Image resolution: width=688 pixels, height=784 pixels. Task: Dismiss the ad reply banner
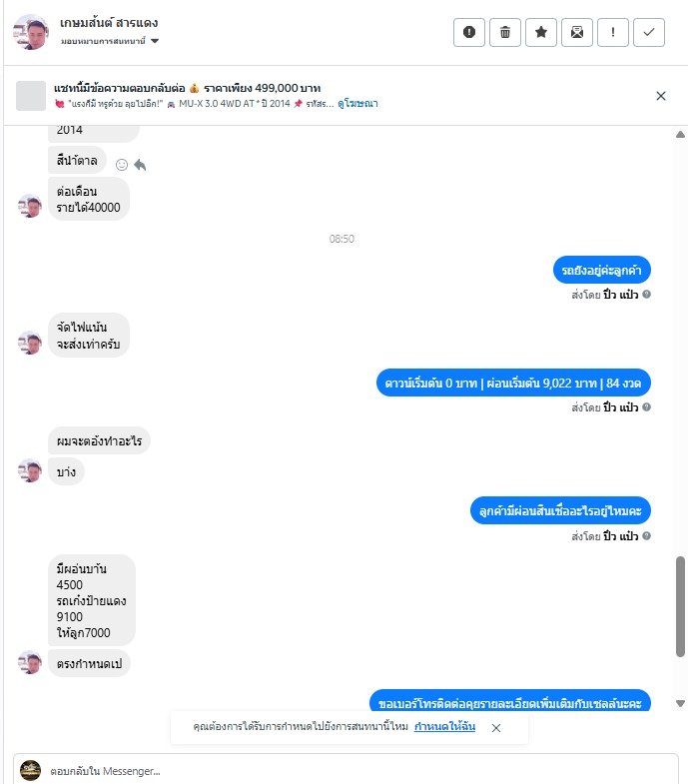pyautogui.click(x=661, y=96)
